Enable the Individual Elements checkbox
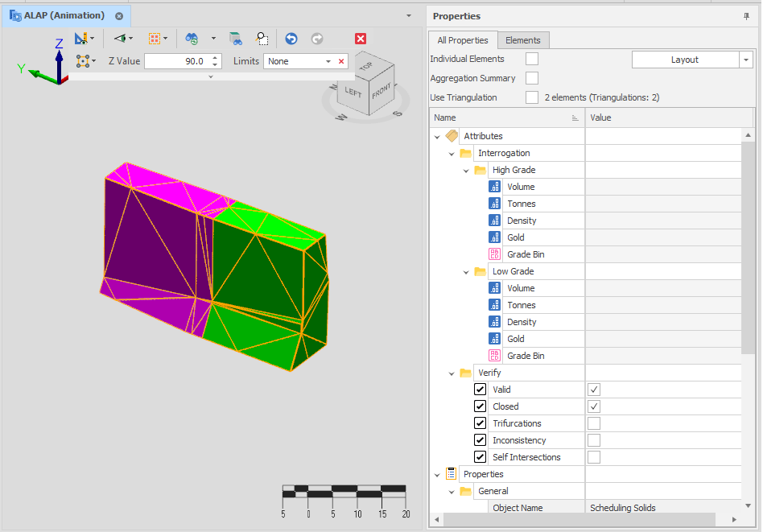This screenshot has height=532, width=763. (x=532, y=59)
